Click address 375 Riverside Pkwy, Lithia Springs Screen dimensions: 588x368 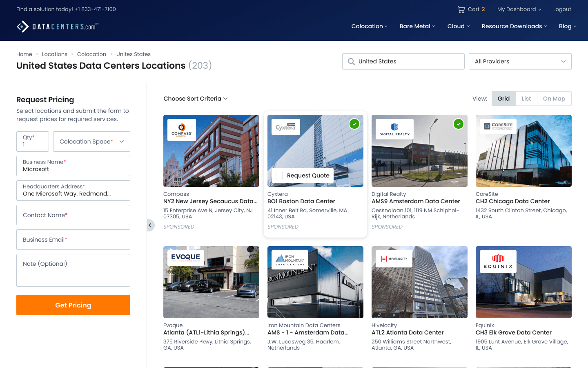[207, 345]
